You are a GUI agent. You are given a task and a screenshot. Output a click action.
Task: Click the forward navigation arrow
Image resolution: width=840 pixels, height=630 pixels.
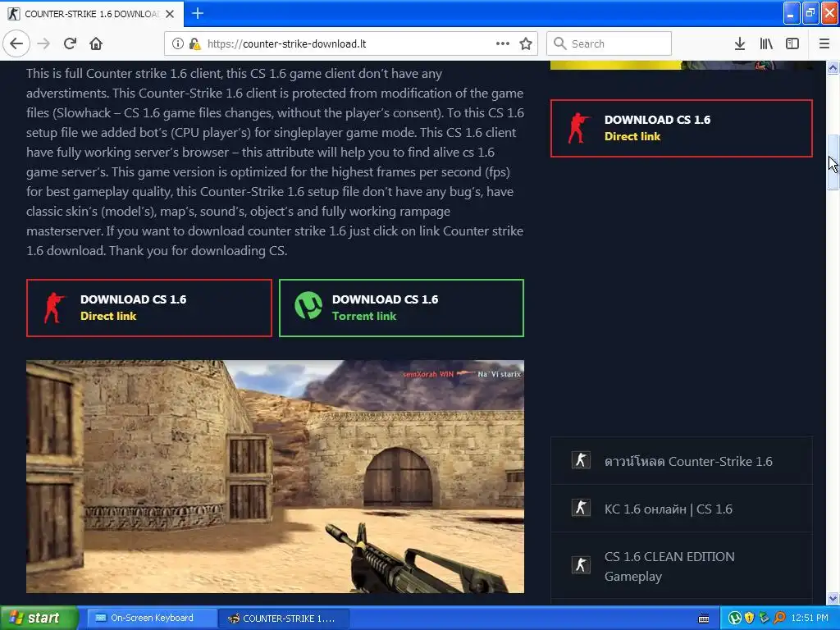click(x=43, y=43)
